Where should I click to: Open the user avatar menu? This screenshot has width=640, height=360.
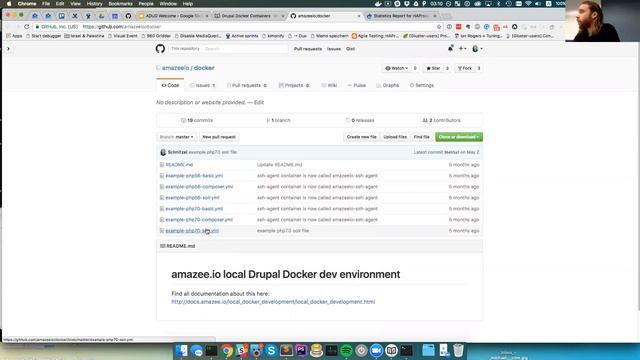[477, 49]
